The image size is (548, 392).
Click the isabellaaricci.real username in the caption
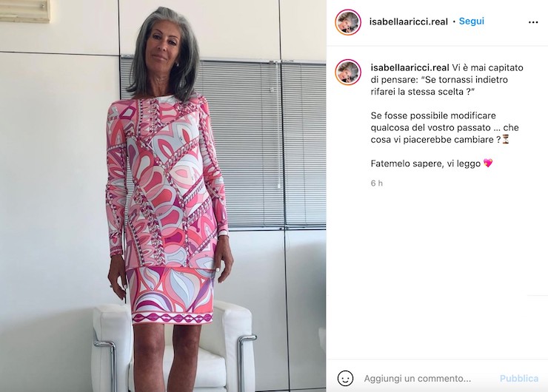point(410,67)
